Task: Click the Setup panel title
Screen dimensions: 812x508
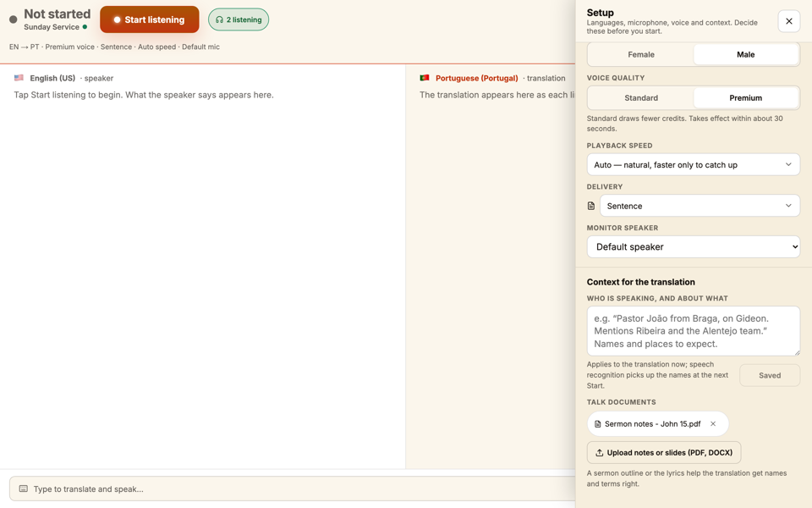Action: (x=601, y=13)
